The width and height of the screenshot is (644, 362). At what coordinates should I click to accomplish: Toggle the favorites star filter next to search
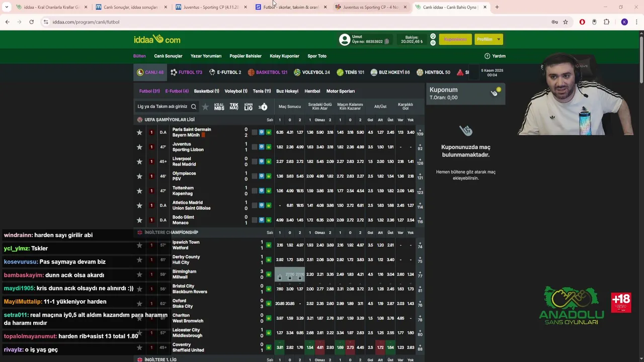click(x=205, y=107)
